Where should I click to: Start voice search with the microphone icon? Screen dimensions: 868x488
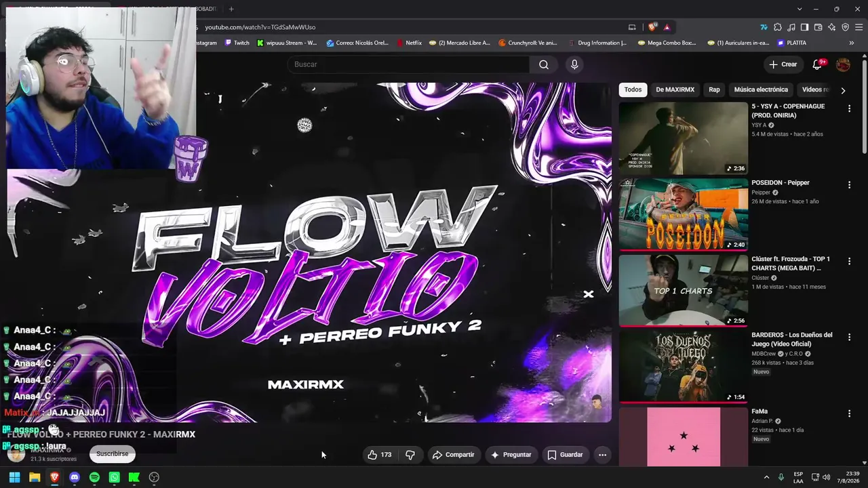pos(574,64)
